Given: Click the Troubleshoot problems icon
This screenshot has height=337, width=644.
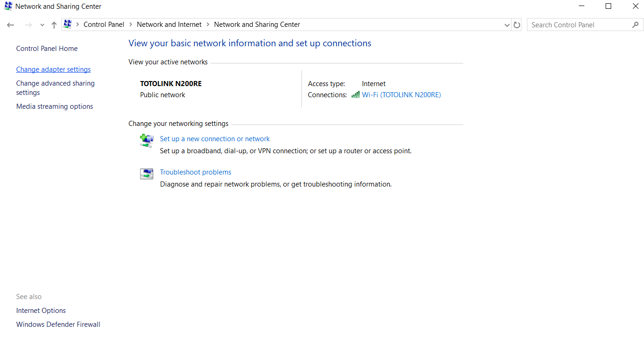Looking at the screenshot, I should tap(147, 174).
